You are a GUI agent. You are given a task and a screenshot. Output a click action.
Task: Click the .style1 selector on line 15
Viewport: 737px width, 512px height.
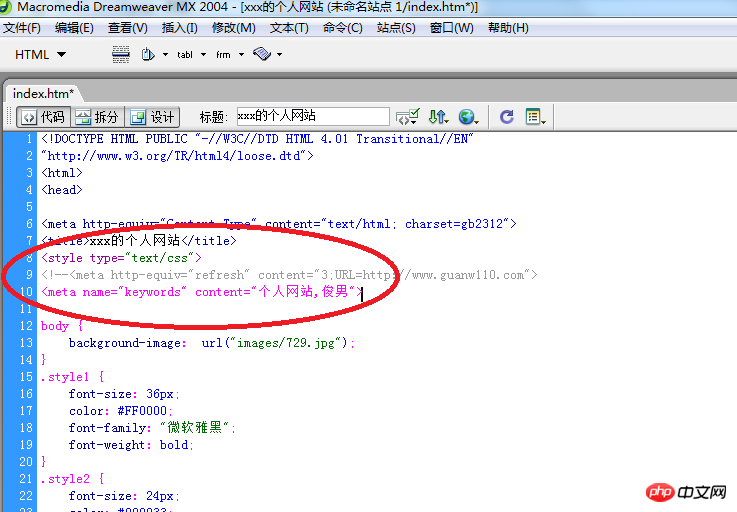65,377
